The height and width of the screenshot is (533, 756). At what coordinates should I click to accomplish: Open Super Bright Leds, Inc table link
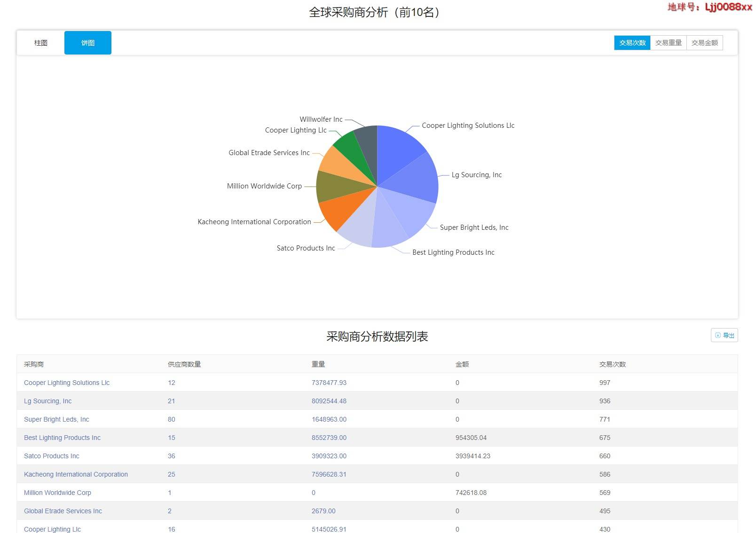[56, 419]
